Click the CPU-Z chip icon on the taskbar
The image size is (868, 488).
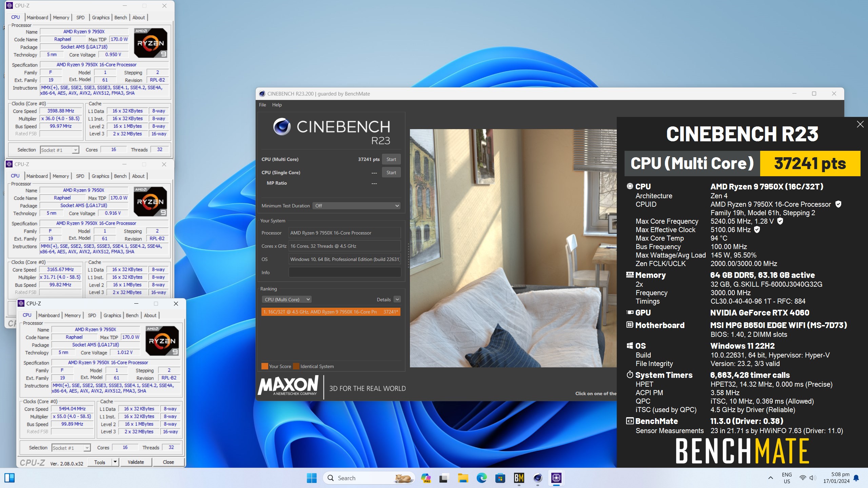coord(556,478)
